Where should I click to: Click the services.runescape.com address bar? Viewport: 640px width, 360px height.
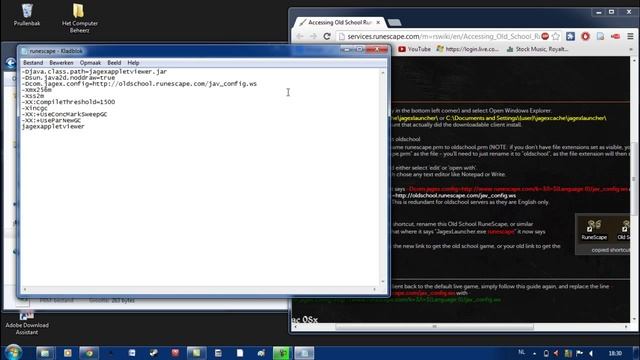(x=443, y=36)
